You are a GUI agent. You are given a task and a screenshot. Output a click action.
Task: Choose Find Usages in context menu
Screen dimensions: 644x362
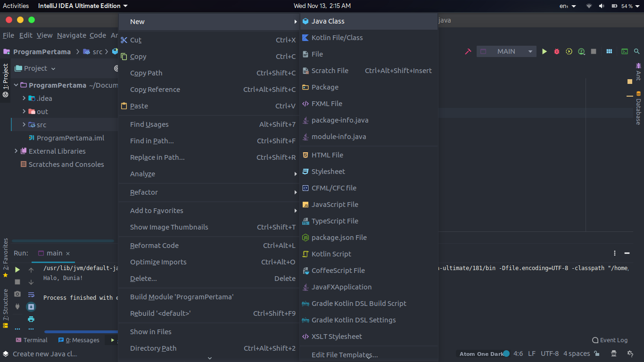point(209,124)
